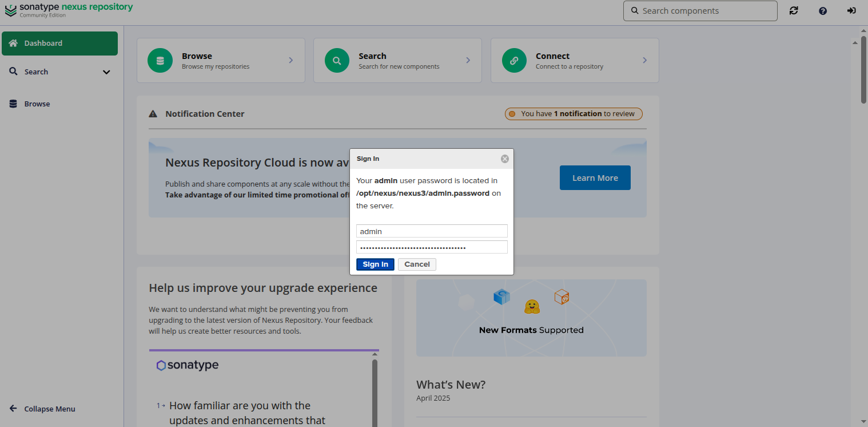Click the Learn More button
The width and height of the screenshot is (868, 427).
(595, 178)
